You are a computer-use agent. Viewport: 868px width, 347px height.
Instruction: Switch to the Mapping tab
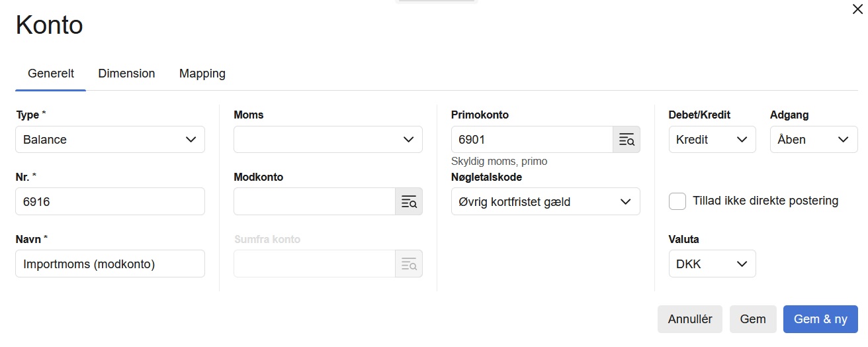(x=202, y=74)
